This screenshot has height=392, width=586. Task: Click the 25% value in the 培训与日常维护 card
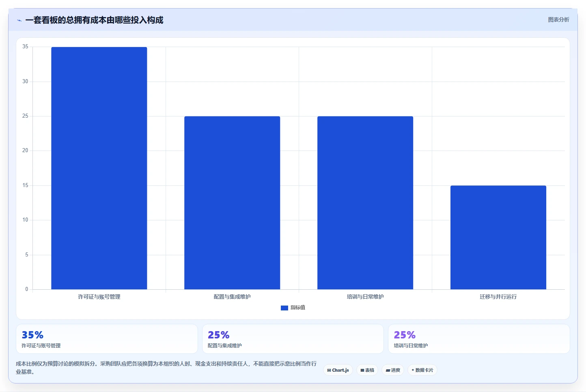(405, 335)
